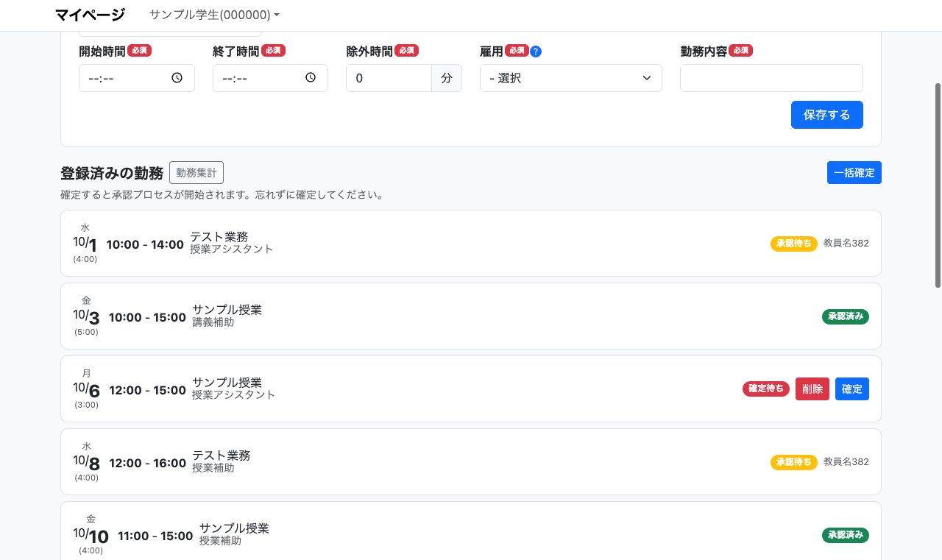Click the 承認待ち badge on 10/1 entry
Viewport: 942px width, 560px height.
coord(793,244)
